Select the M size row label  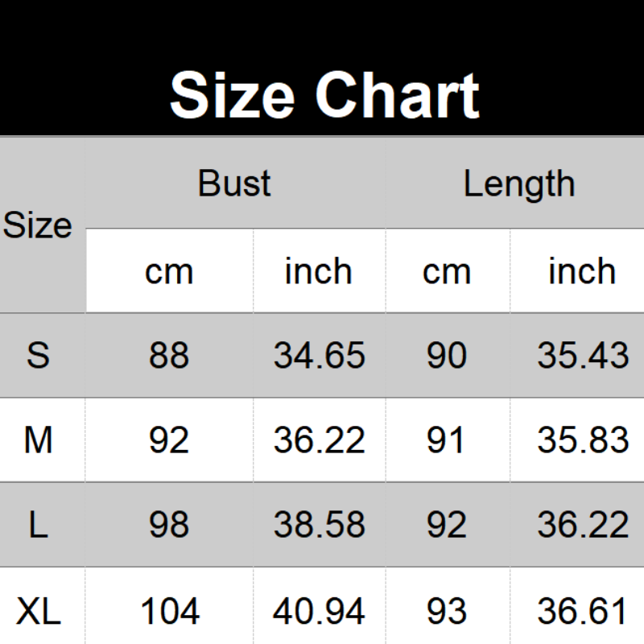[38, 440]
